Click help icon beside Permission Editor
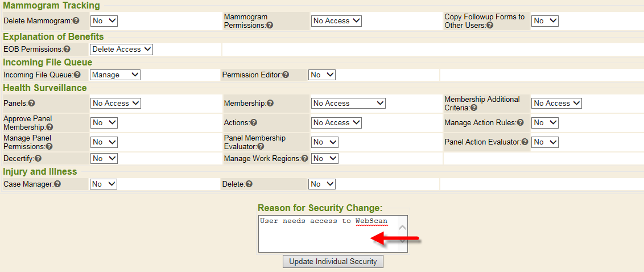 286,75
